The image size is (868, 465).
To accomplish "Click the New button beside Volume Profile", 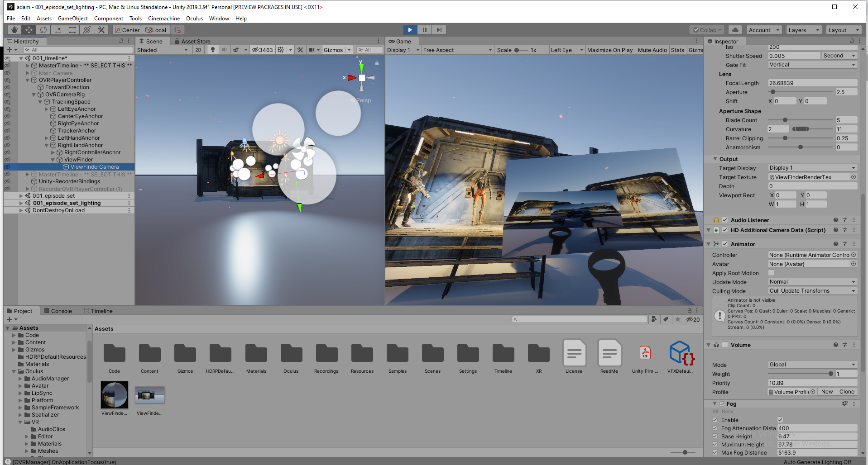I will point(827,392).
